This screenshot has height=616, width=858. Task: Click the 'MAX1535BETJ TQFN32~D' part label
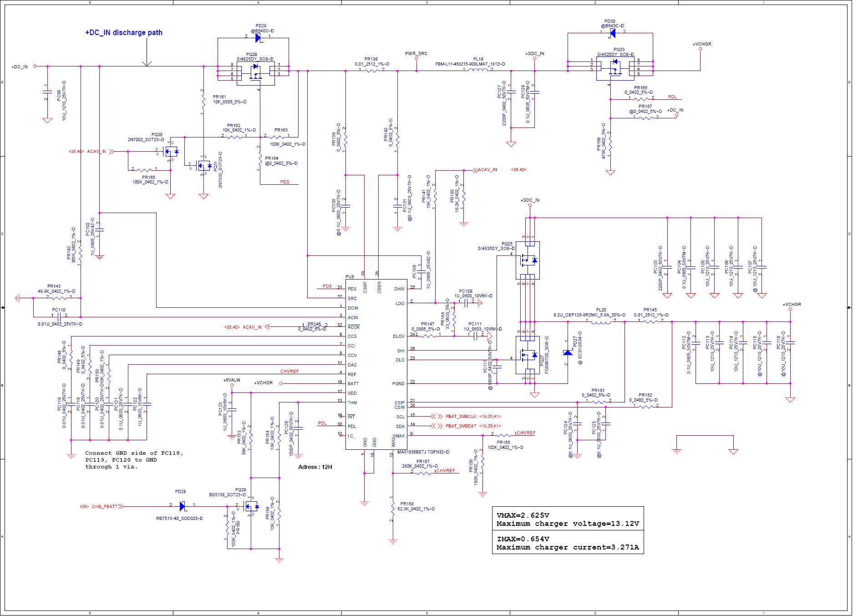[x=423, y=452]
